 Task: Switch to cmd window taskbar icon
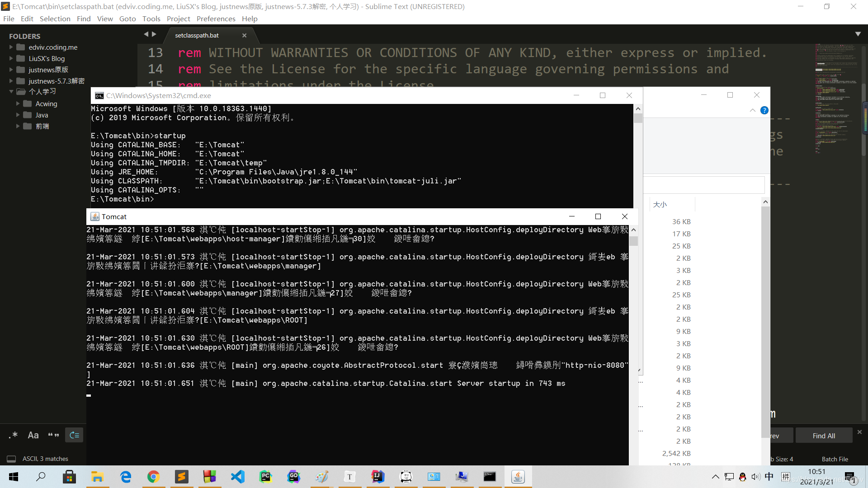[490, 477]
